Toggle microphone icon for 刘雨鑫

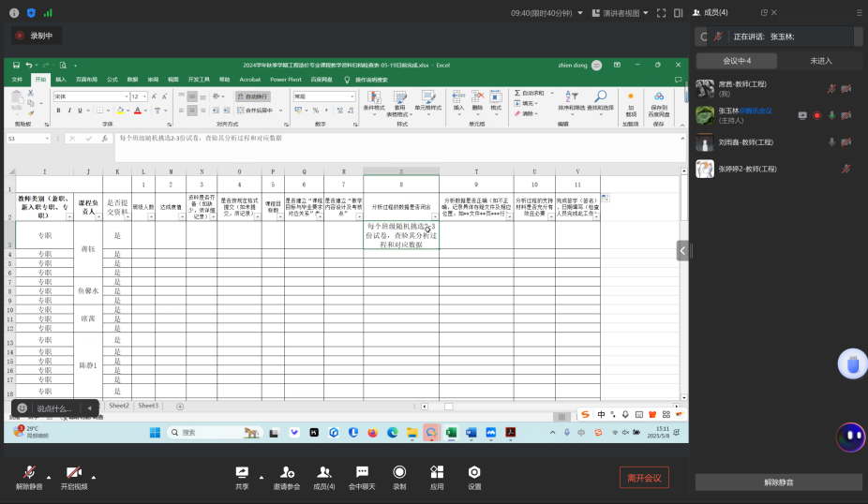(831, 142)
